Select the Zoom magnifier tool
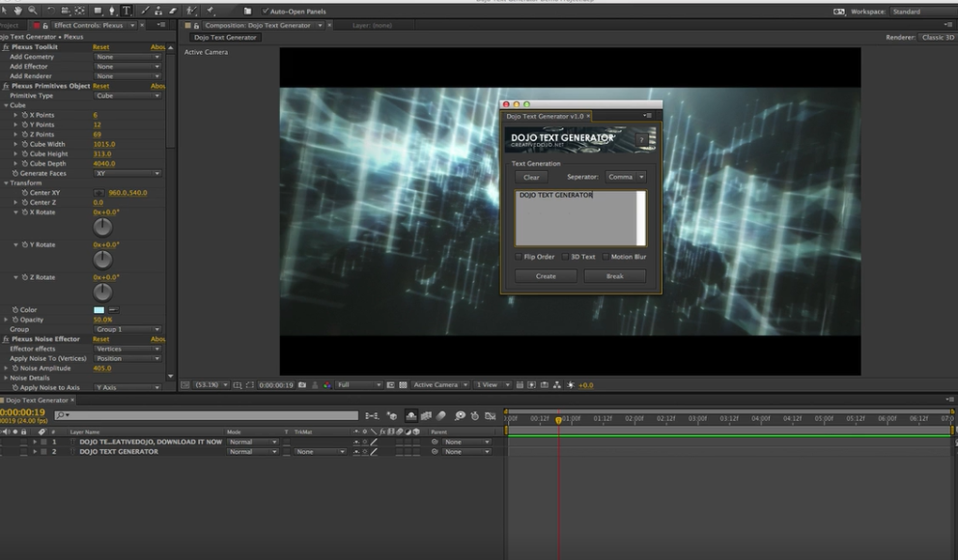 coord(33,11)
